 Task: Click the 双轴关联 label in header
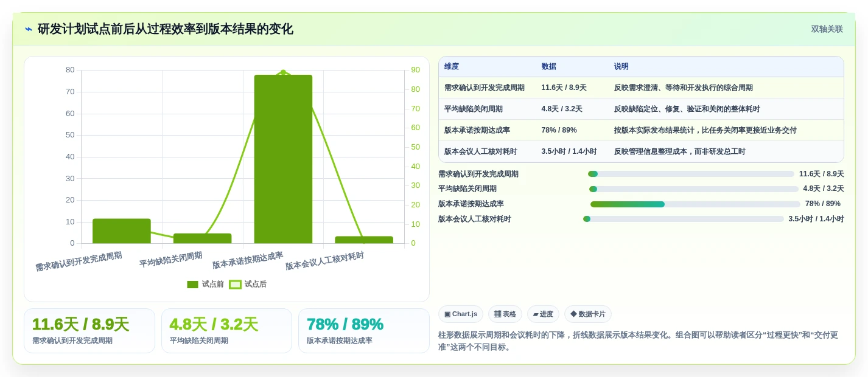pyautogui.click(x=827, y=29)
